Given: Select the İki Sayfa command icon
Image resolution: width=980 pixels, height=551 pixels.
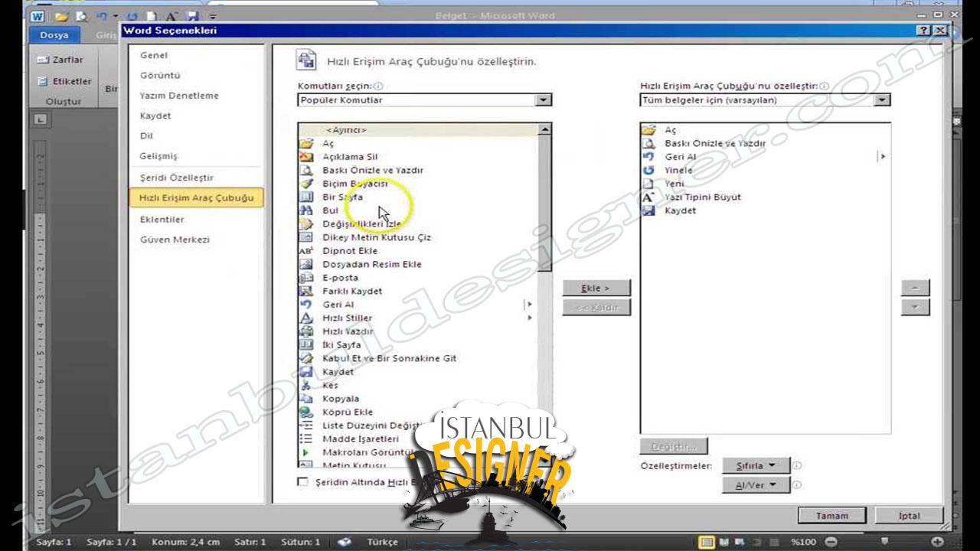Looking at the screenshot, I should pos(306,344).
